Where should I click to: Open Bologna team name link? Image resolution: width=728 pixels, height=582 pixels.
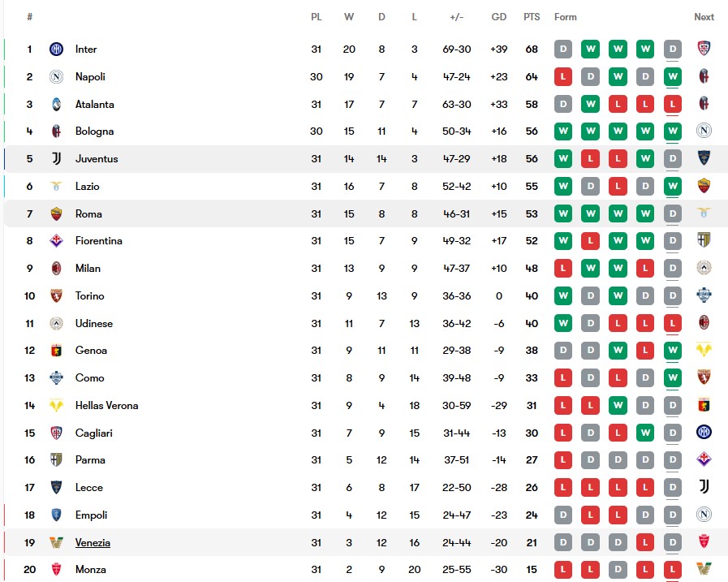94,131
